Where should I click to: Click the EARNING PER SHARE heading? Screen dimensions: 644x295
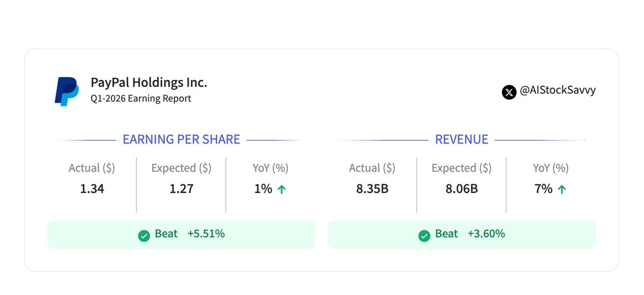[x=181, y=140]
